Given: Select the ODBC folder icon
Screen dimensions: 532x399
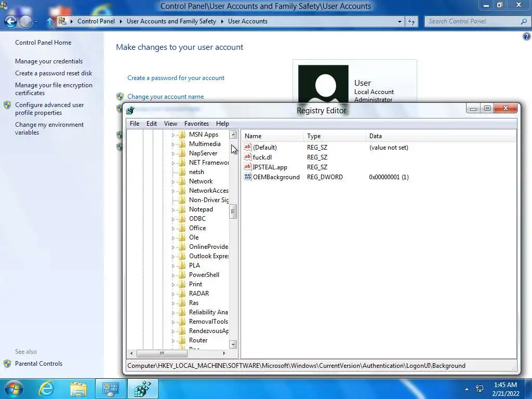Looking at the screenshot, I should click(182, 219).
